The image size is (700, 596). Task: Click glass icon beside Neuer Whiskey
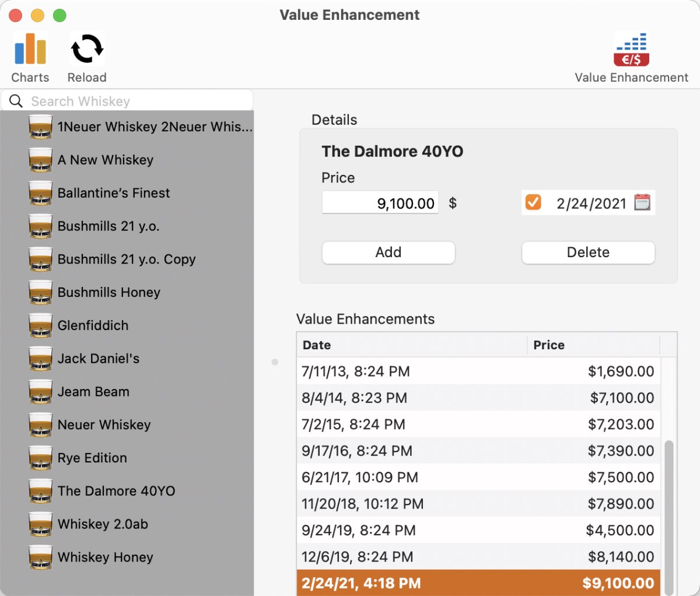pyautogui.click(x=41, y=425)
